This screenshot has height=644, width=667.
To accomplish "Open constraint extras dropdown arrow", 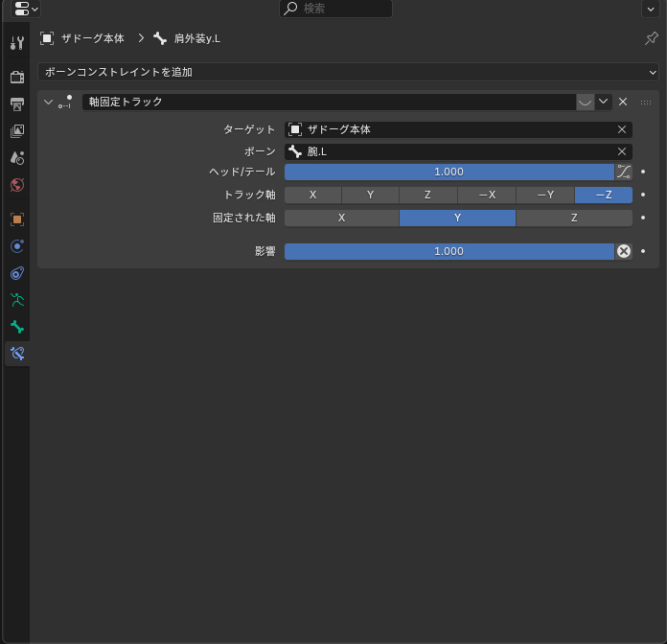I will (603, 102).
